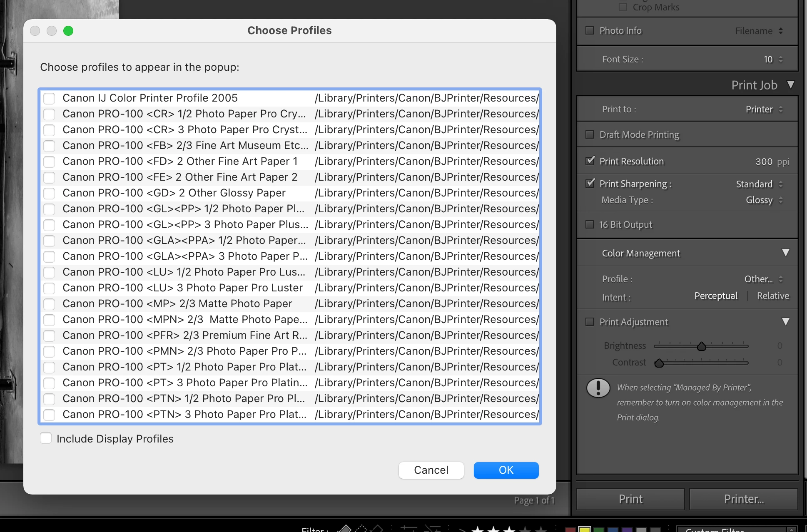Viewport: 807px width, 532px height.
Task: Cancel the Choose Profiles dialog
Action: pyautogui.click(x=431, y=470)
